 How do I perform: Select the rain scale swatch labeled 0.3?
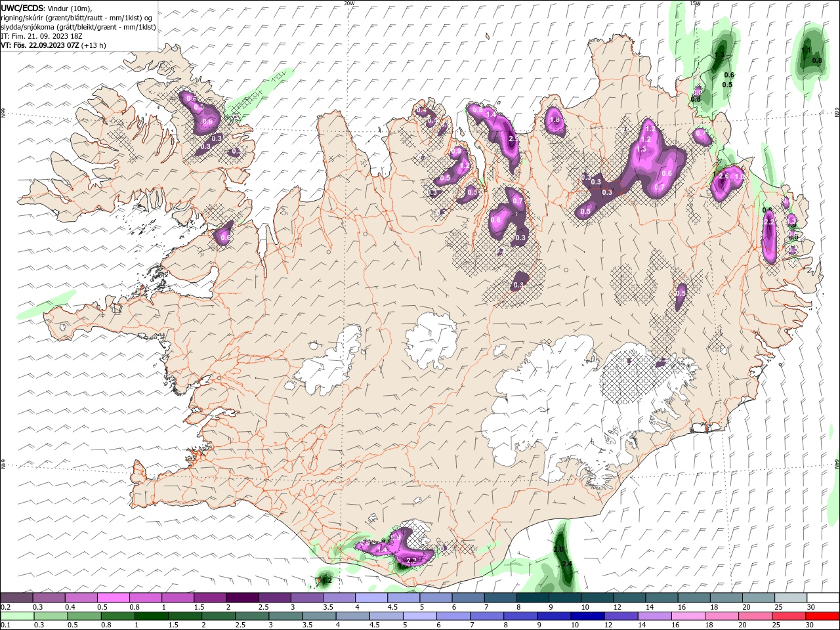pos(51,616)
